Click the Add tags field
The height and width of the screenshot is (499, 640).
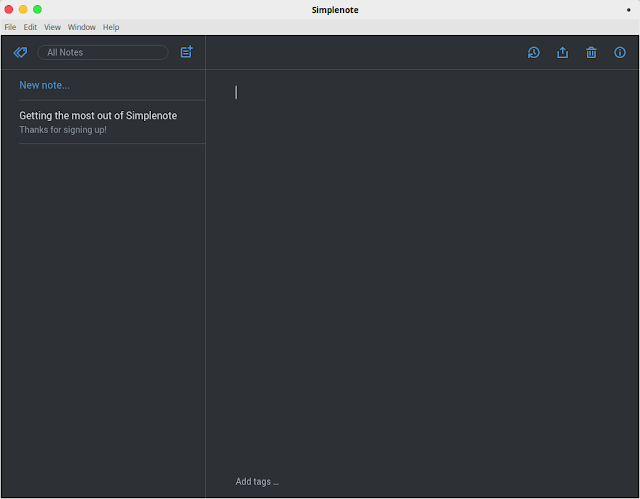point(257,481)
